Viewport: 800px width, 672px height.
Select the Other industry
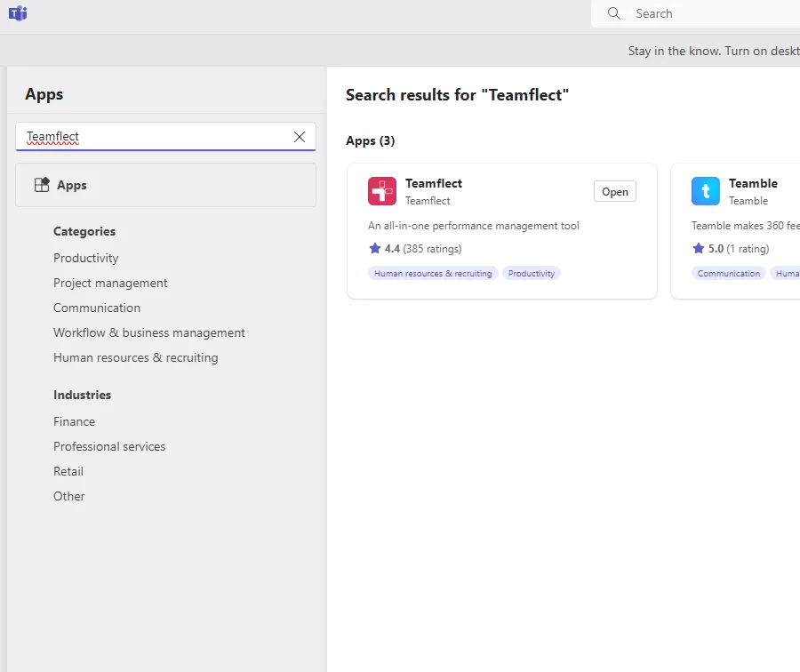click(x=68, y=497)
